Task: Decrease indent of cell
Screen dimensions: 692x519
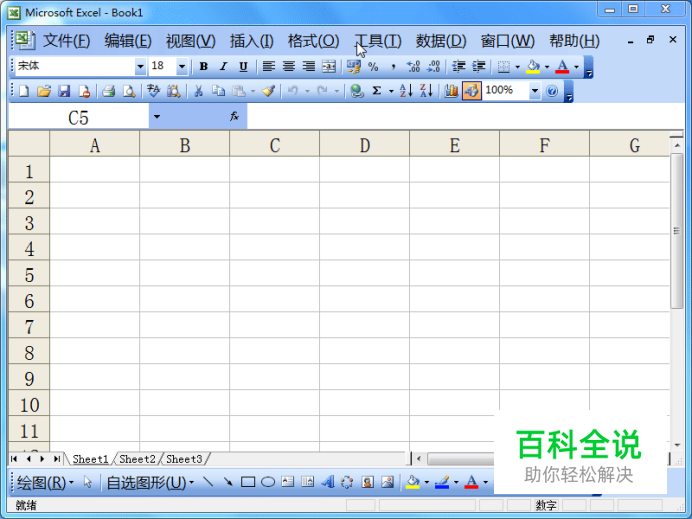Action: pos(459,67)
